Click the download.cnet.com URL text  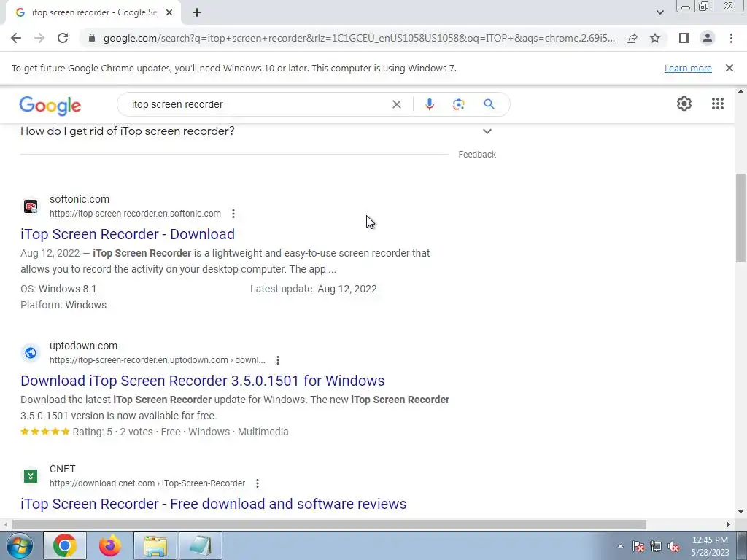click(x=147, y=483)
